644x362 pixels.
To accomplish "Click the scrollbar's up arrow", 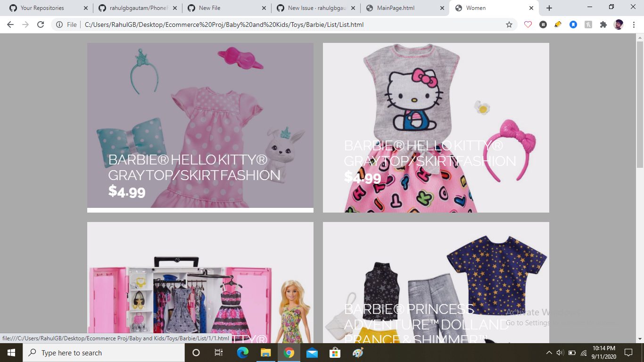I will point(640,37).
